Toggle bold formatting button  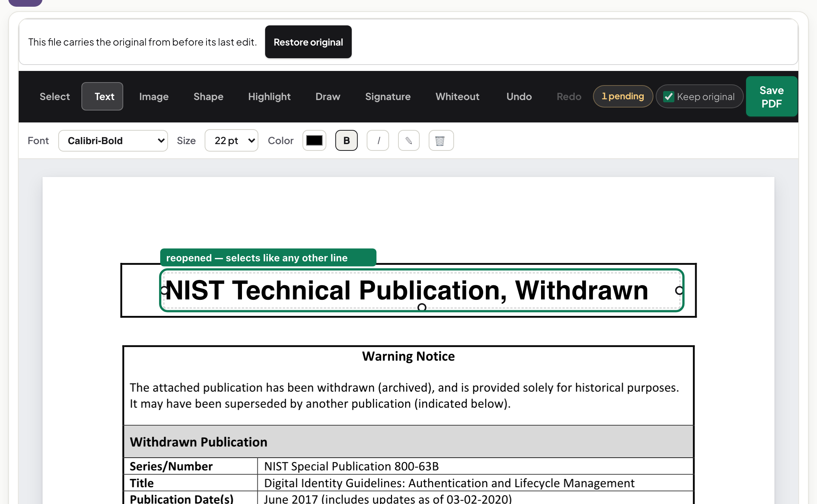346,140
